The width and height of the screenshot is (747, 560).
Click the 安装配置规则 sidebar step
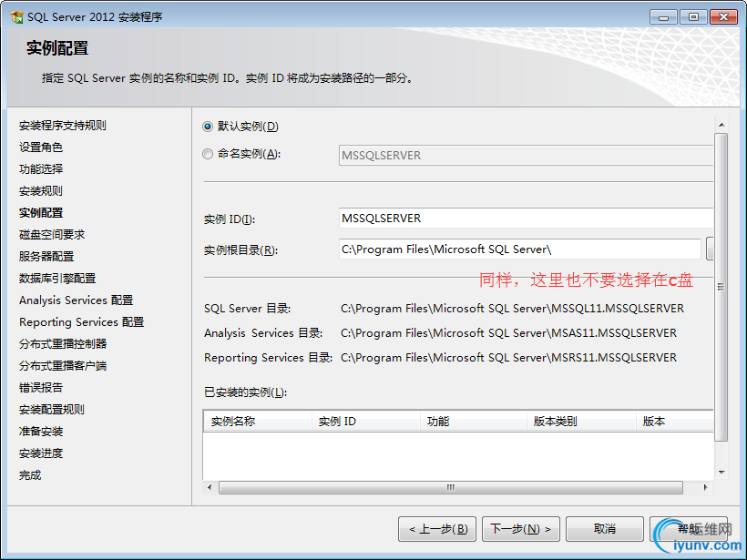52,410
